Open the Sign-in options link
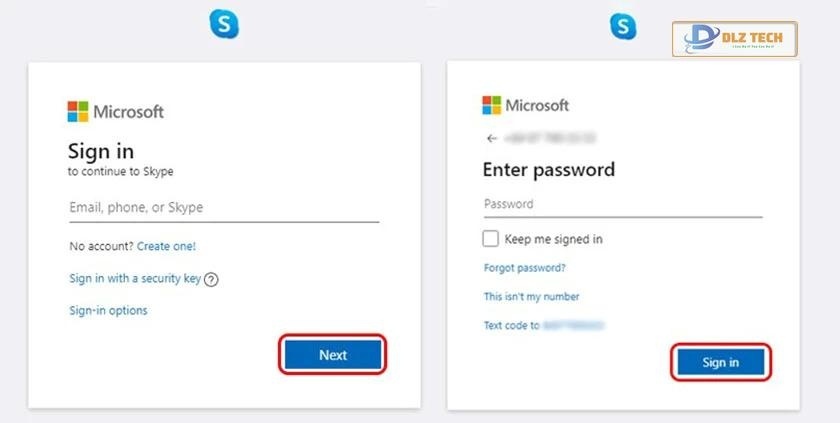This screenshot has width=840, height=423. [x=108, y=311]
